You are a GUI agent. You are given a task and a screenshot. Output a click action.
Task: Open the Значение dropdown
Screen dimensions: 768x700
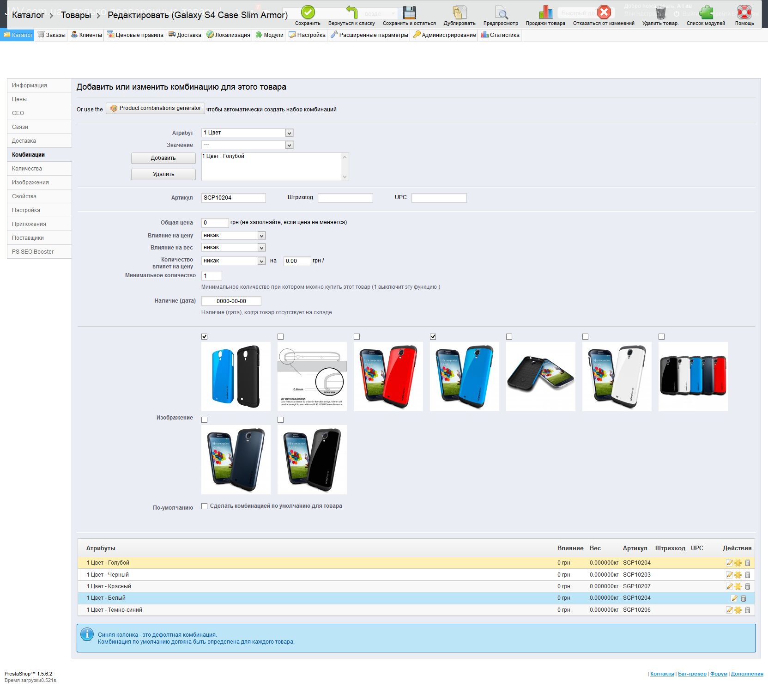248,145
